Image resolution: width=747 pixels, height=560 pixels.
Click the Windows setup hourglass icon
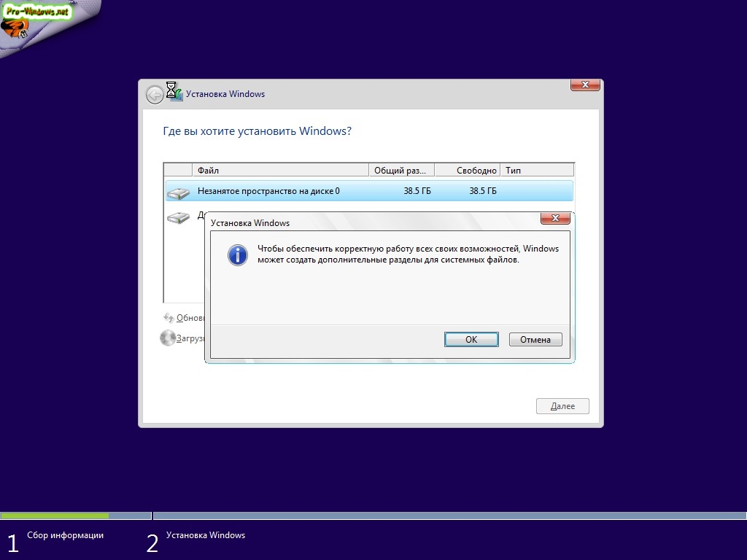point(174,91)
